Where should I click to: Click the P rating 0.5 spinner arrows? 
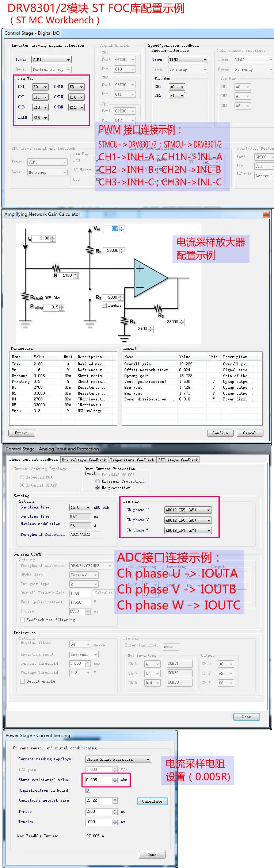point(62,307)
